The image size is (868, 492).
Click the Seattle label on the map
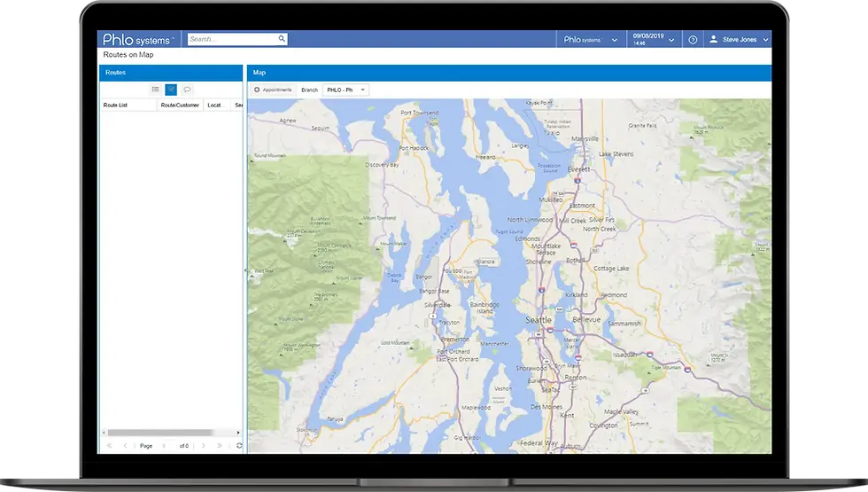click(x=539, y=320)
